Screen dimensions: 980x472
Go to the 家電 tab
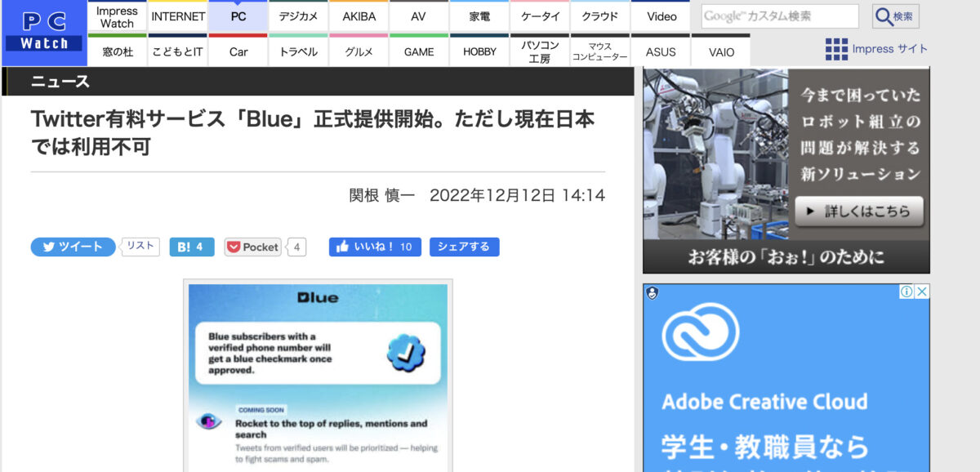click(x=479, y=17)
